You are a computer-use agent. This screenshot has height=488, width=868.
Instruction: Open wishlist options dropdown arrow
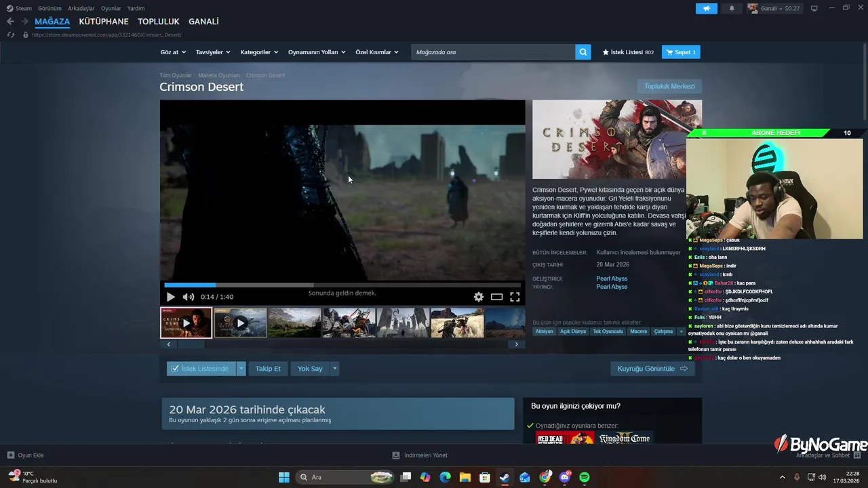[x=241, y=369]
